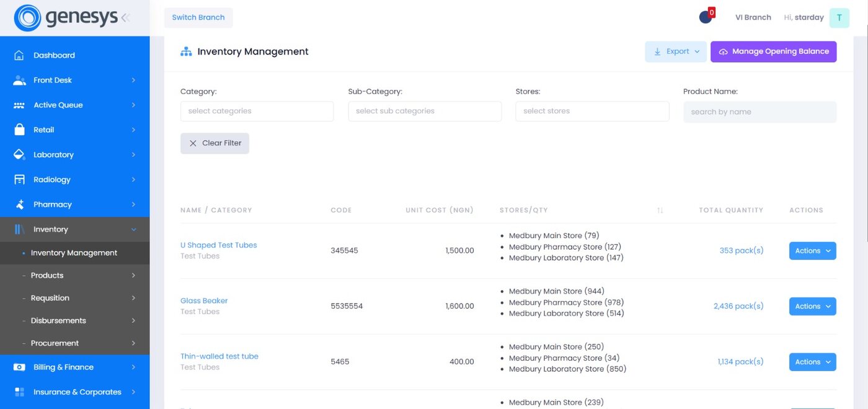Open Actions dropdown for U Shaped Test Tubes
Image resolution: width=868 pixels, height=409 pixels.
click(x=812, y=251)
